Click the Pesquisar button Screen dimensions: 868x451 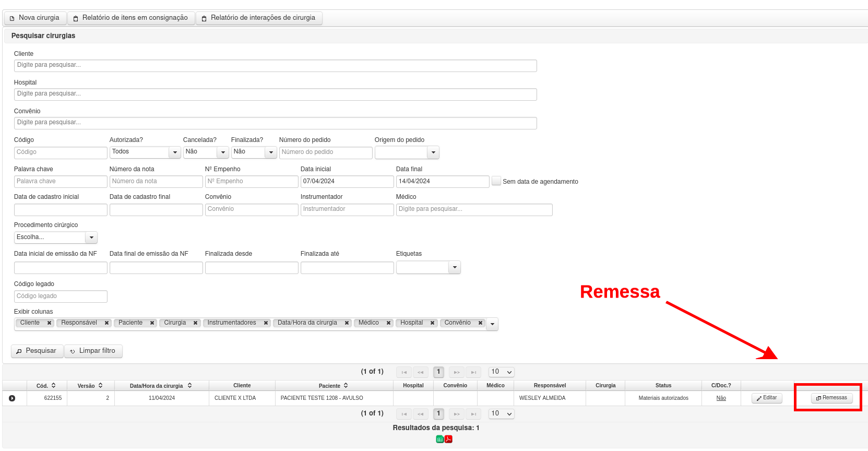click(37, 351)
